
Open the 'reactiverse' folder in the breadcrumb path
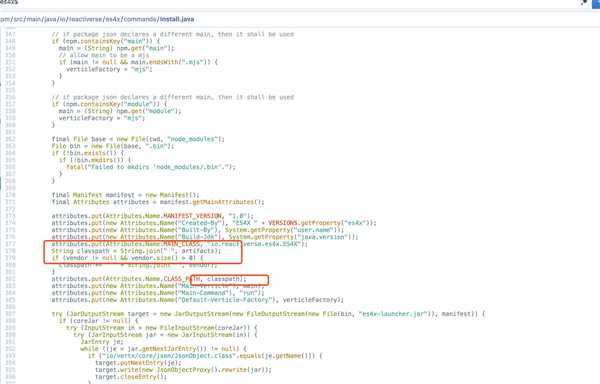[85, 19]
